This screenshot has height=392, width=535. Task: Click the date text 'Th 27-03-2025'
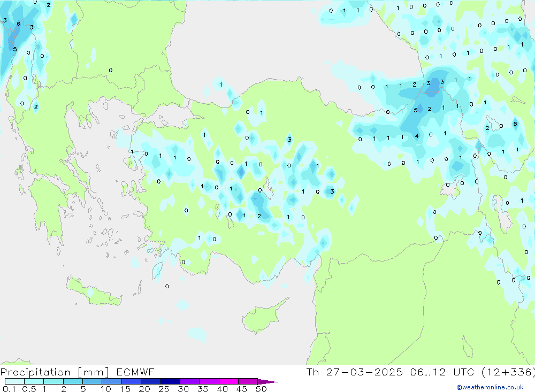(x=355, y=372)
